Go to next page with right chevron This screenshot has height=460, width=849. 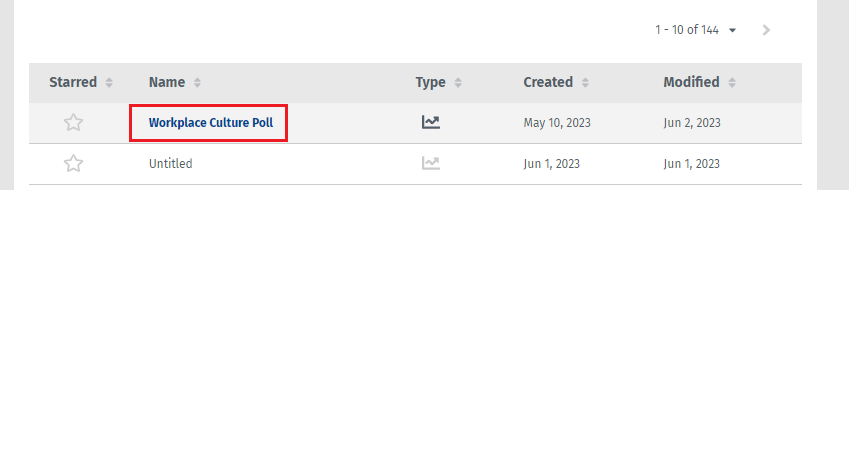766,30
